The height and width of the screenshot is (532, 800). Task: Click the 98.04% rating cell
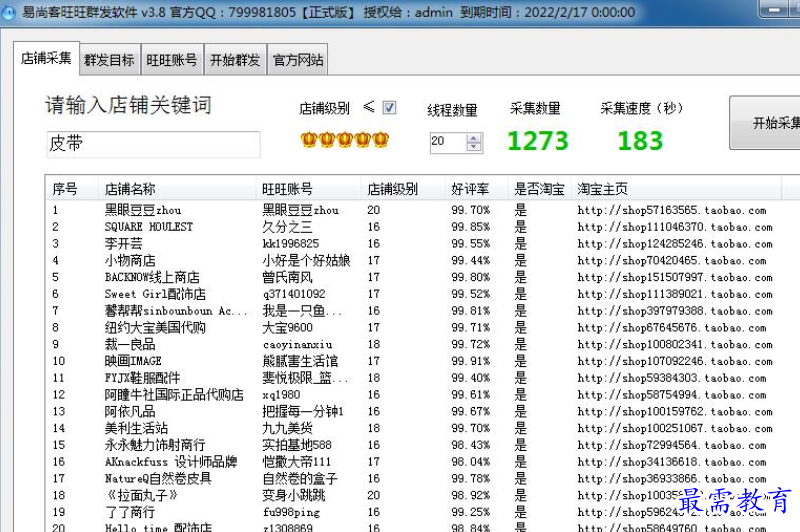tap(470, 462)
